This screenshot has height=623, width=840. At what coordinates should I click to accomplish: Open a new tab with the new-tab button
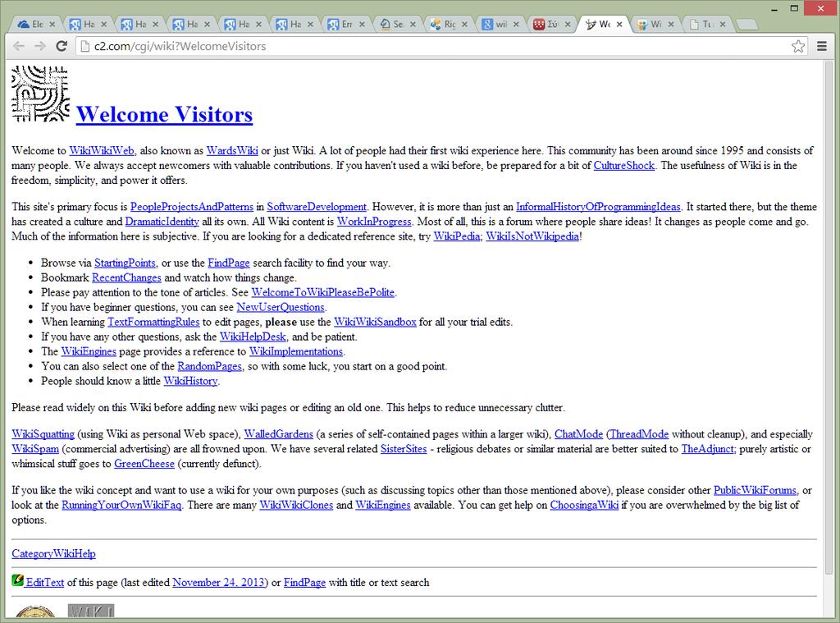tap(746, 24)
